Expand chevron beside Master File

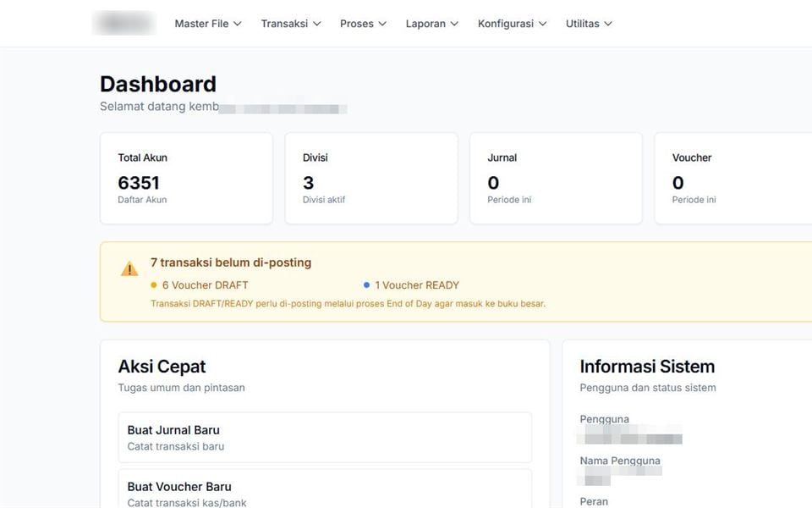(x=237, y=24)
